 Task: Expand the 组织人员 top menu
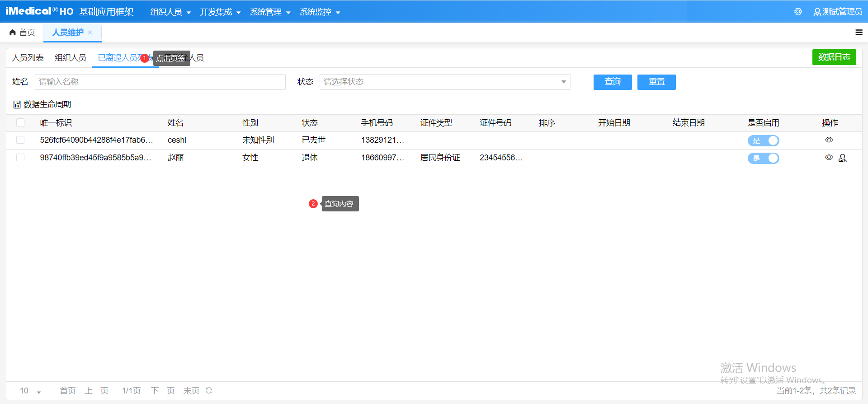(x=170, y=12)
